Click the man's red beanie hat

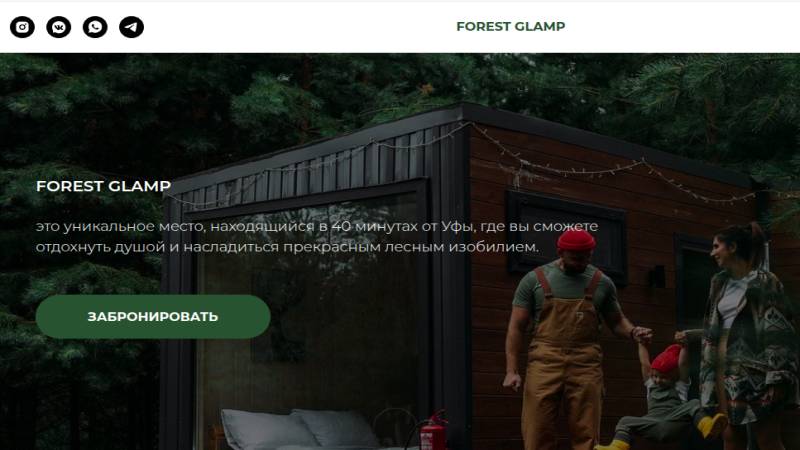coord(576,240)
